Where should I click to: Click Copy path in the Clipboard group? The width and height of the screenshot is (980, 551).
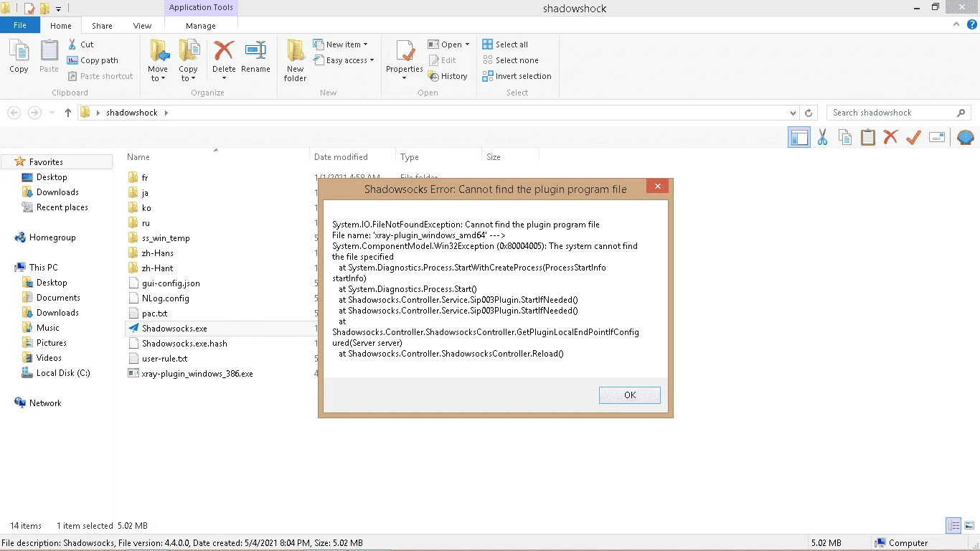[x=93, y=60]
